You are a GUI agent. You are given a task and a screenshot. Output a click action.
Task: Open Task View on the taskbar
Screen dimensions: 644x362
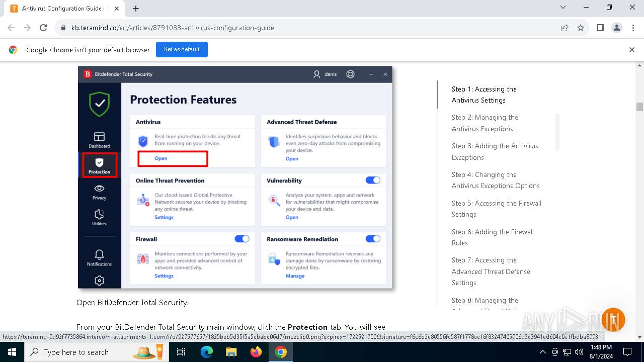(181, 352)
